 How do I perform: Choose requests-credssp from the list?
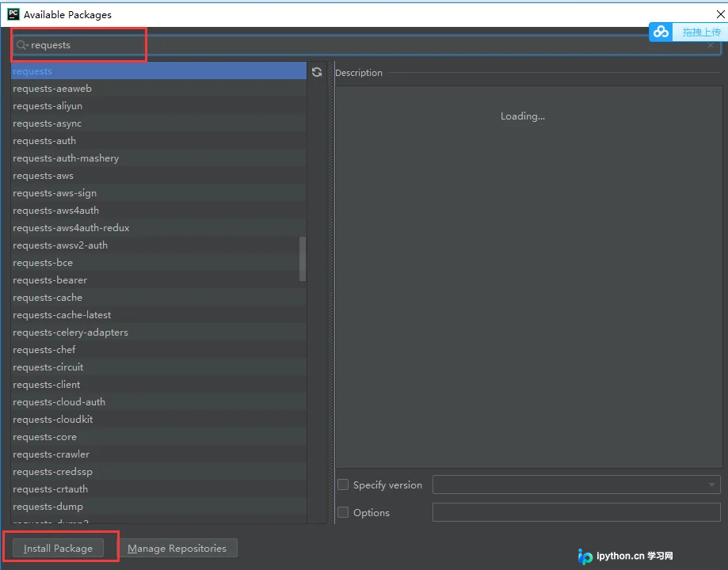tap(158, 471)
